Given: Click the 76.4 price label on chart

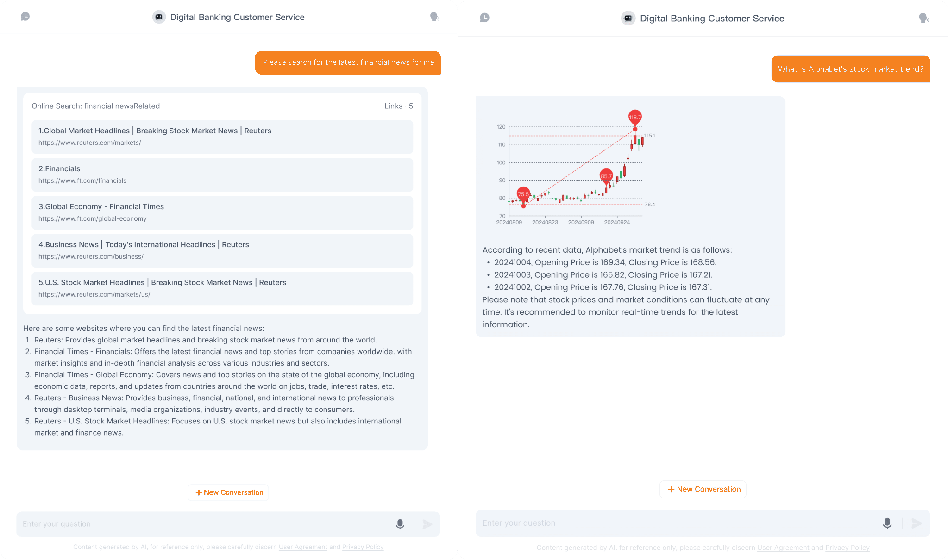Looking at the screenshot, I should tap(650, 205).
